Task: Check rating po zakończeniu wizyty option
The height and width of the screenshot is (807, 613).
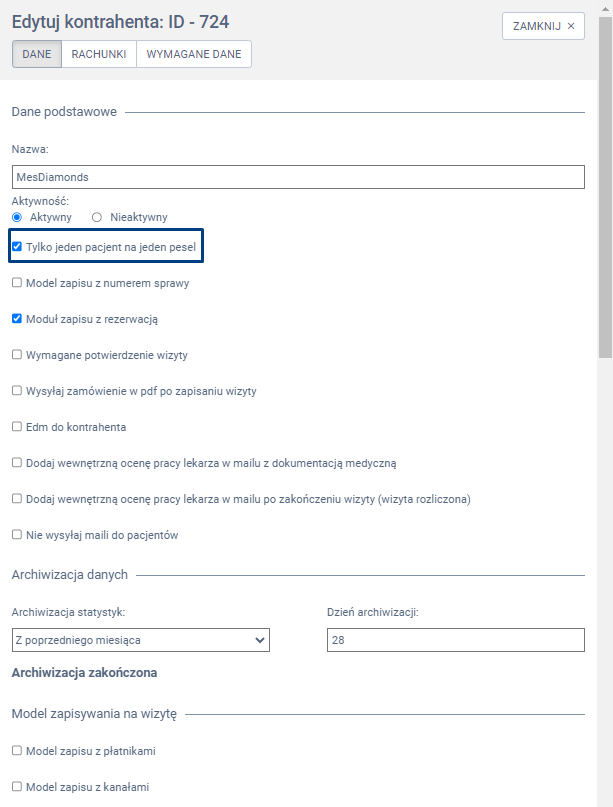Action: pyautogui.click(x=17, y=499)
